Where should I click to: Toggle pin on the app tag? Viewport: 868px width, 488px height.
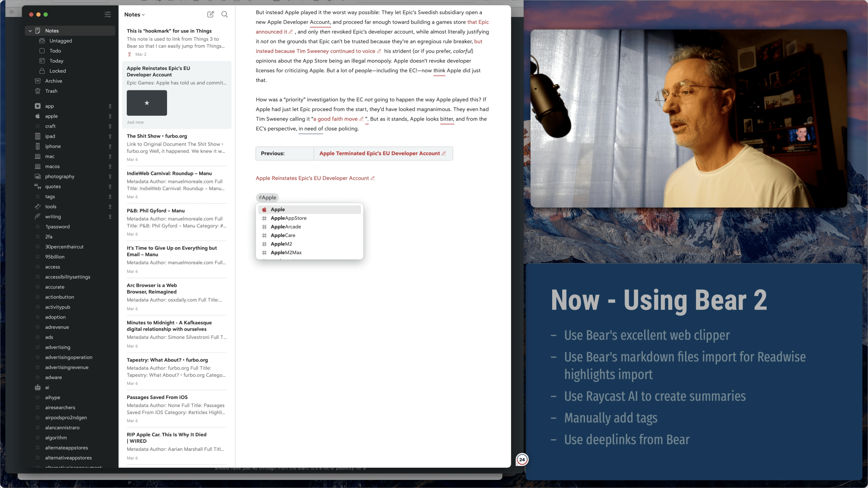[x=110, y=106]
